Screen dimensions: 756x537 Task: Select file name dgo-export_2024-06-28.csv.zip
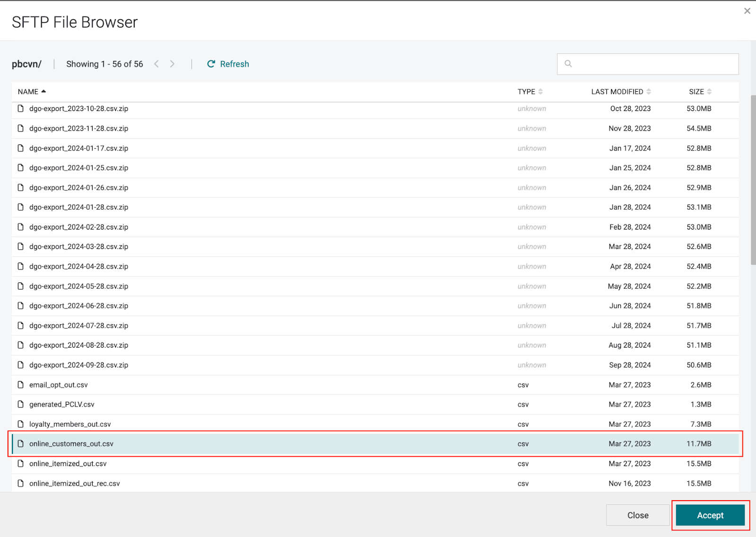tap(79, 306)
